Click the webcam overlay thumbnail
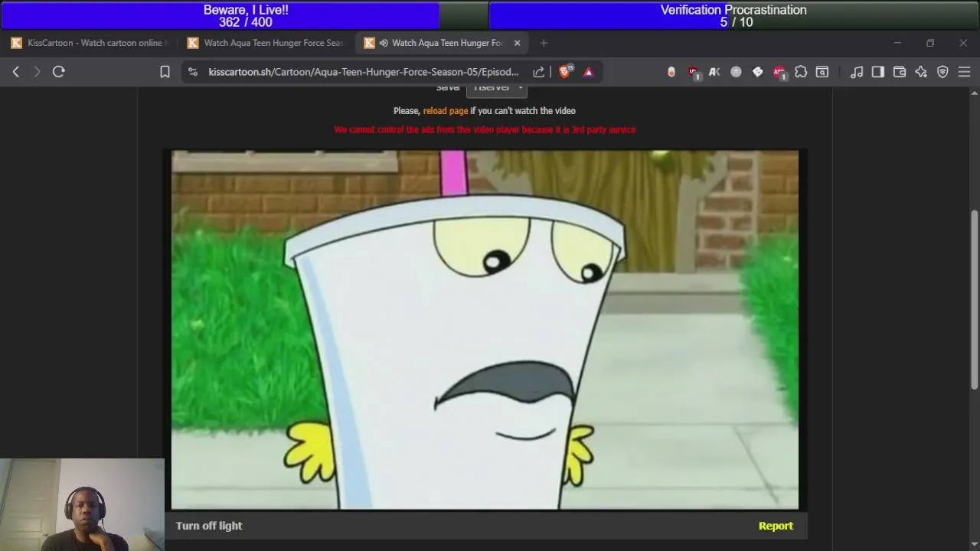980x551 pixels. (82, 505)
